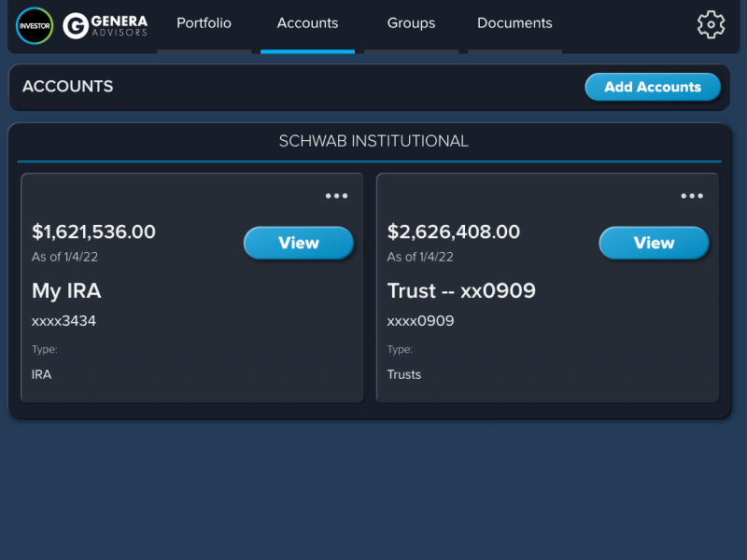Click the Trust -- xx0909 account title

coord(461,291)
